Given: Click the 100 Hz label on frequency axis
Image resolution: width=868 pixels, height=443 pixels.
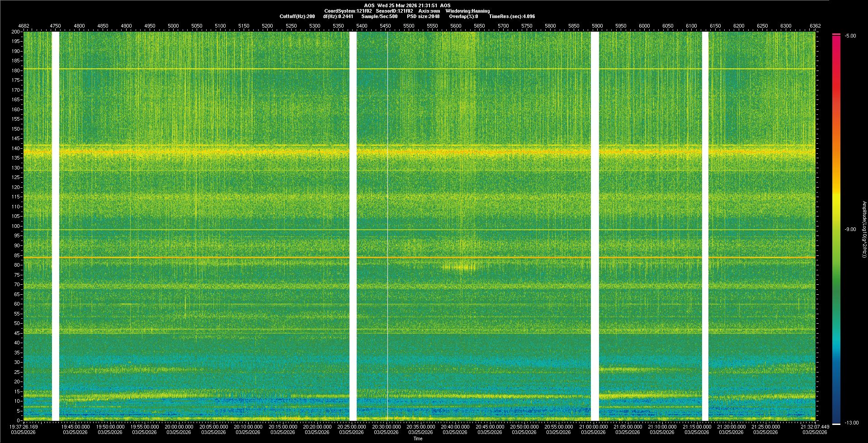Looking at the screenshot, I should click(16, 226).
